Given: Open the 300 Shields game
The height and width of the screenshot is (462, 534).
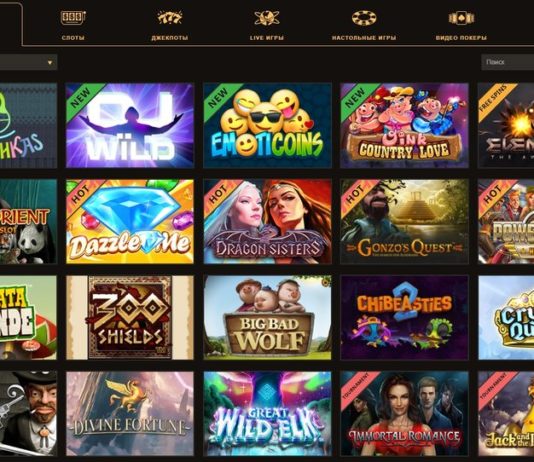Looking at the screenshot, I should click(130, 318).
